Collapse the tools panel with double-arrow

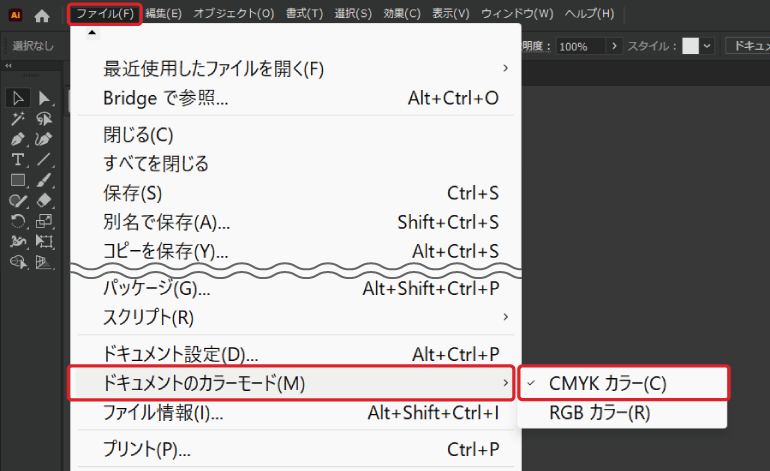click(8, 65)
